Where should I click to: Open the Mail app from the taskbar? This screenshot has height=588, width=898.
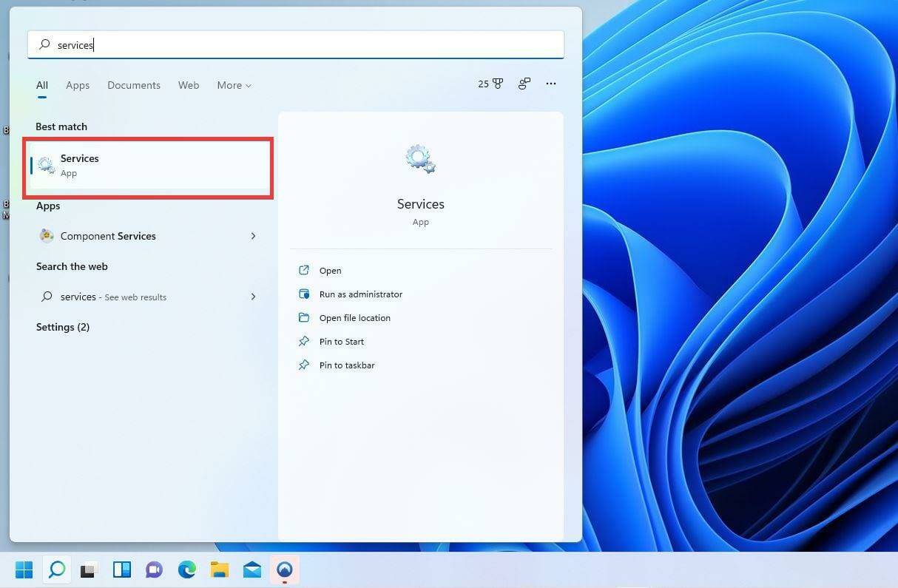(252, 570)
